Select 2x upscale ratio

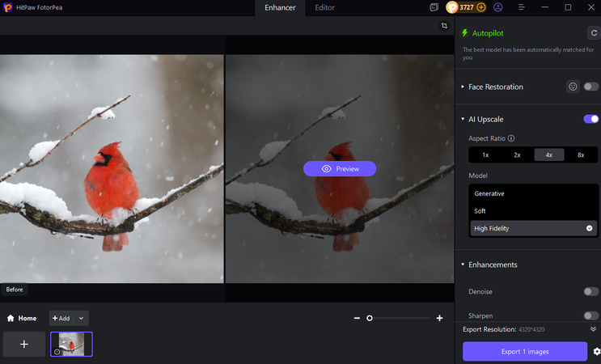[x=517, y=154]
